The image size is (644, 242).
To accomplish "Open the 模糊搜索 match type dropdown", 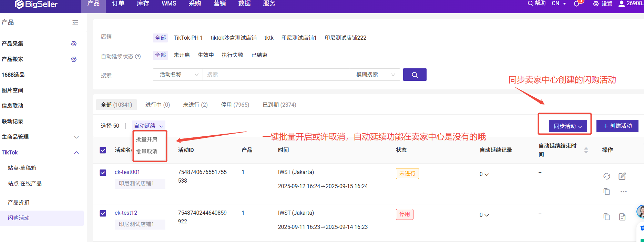I will [375, 75].
